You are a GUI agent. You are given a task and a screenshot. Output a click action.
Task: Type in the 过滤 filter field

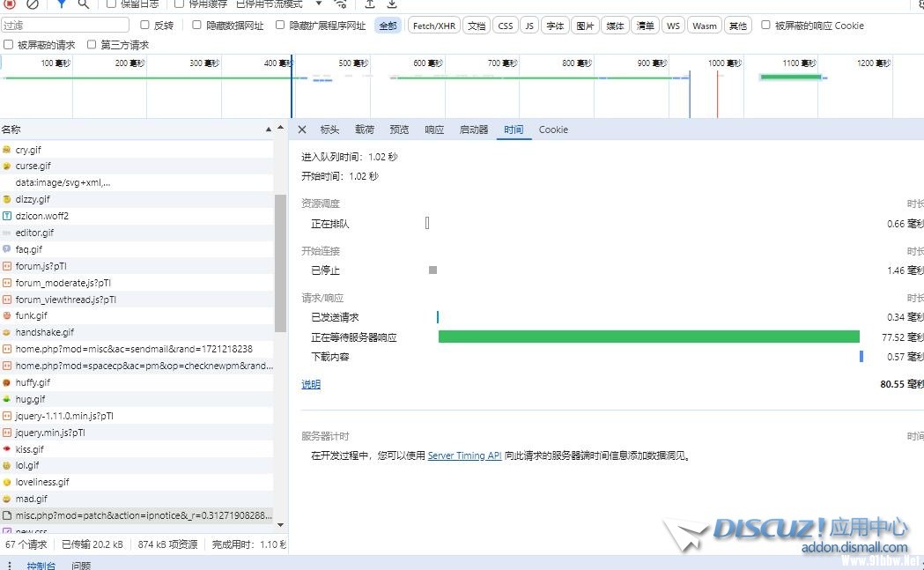point(65,26)
